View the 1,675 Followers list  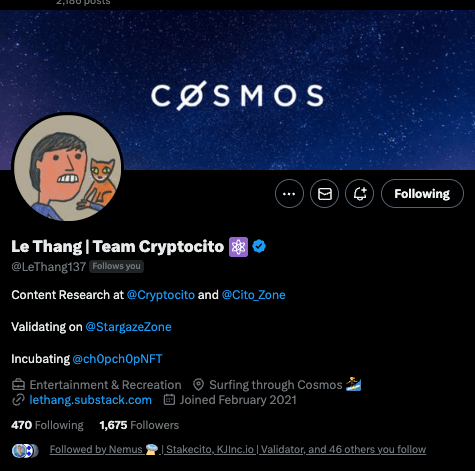click(x=139, y=425)
